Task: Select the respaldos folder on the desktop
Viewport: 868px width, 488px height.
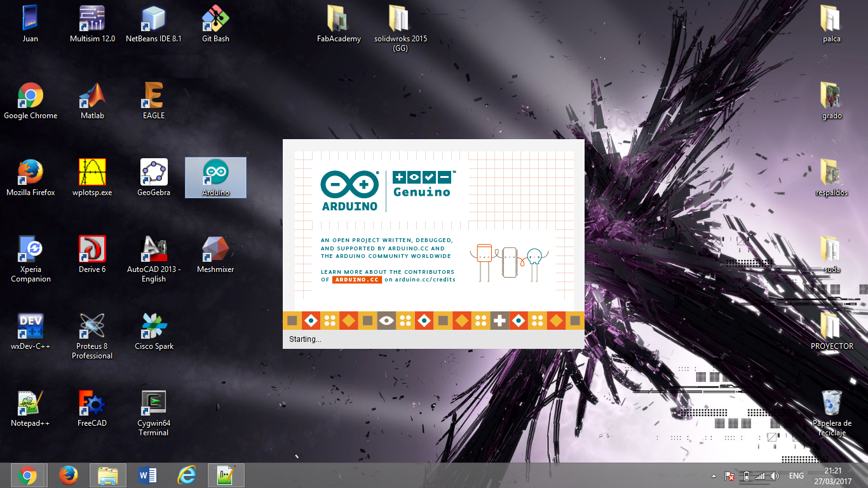Action: (x=831, y=179)
